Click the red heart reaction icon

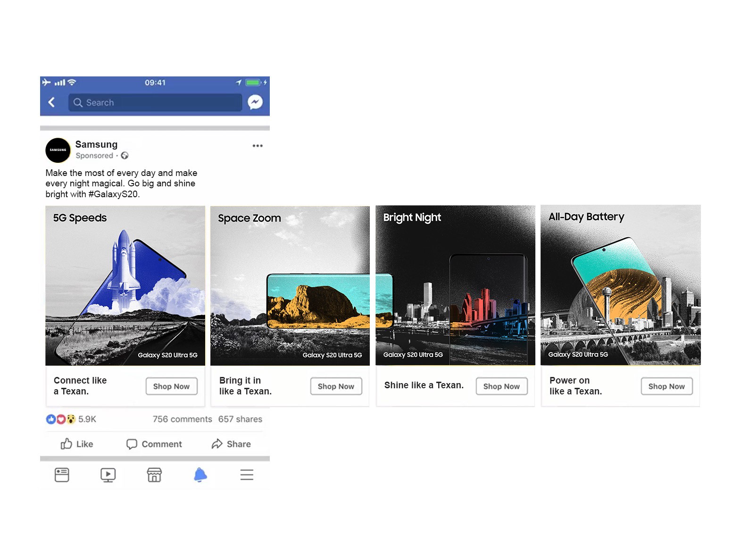pos(61,419)
